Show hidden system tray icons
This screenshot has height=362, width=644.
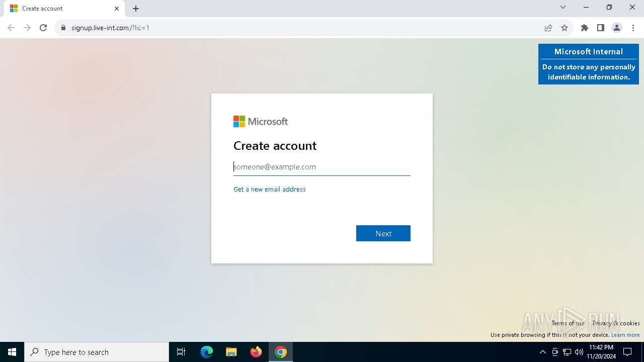click(x=542, y=352)
